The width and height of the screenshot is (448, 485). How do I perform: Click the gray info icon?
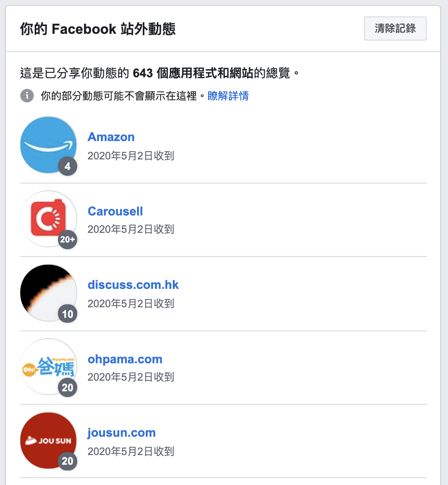pos(27,96)
